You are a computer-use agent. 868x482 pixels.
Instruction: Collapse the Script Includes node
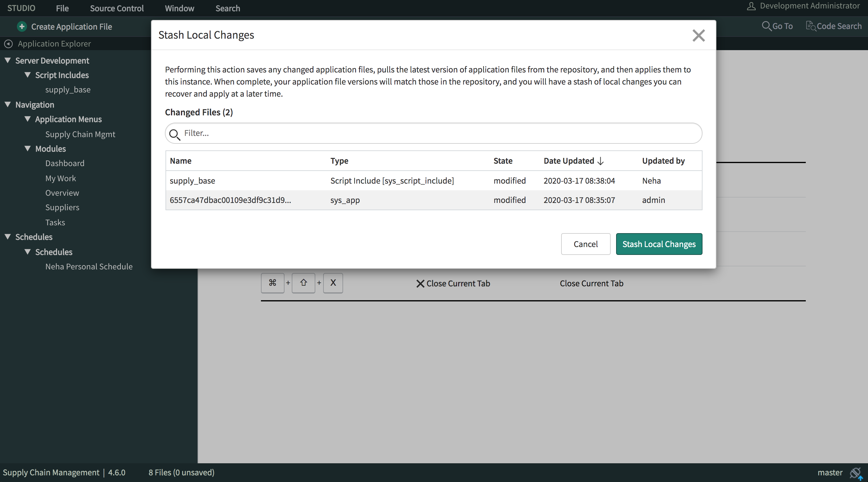[27, 75]
